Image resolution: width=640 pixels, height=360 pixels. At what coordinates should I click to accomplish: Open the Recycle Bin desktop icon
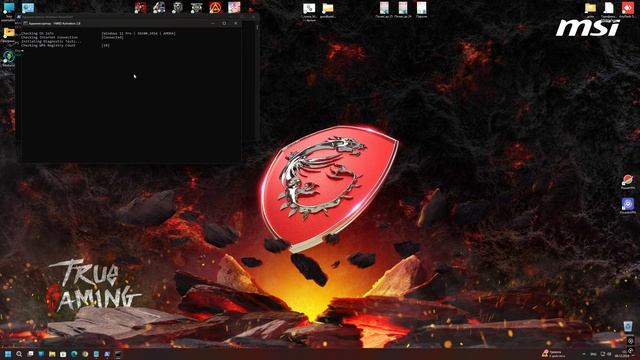(628, 327)
